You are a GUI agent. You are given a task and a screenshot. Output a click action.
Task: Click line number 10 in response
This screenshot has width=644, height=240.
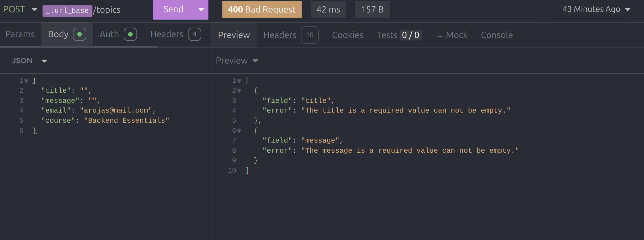[x=232, y=170]
